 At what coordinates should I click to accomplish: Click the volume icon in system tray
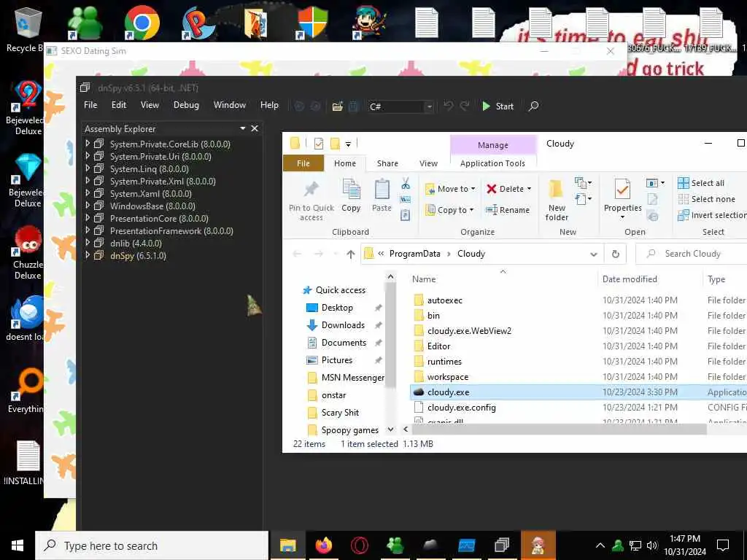[x=651, y=545]
